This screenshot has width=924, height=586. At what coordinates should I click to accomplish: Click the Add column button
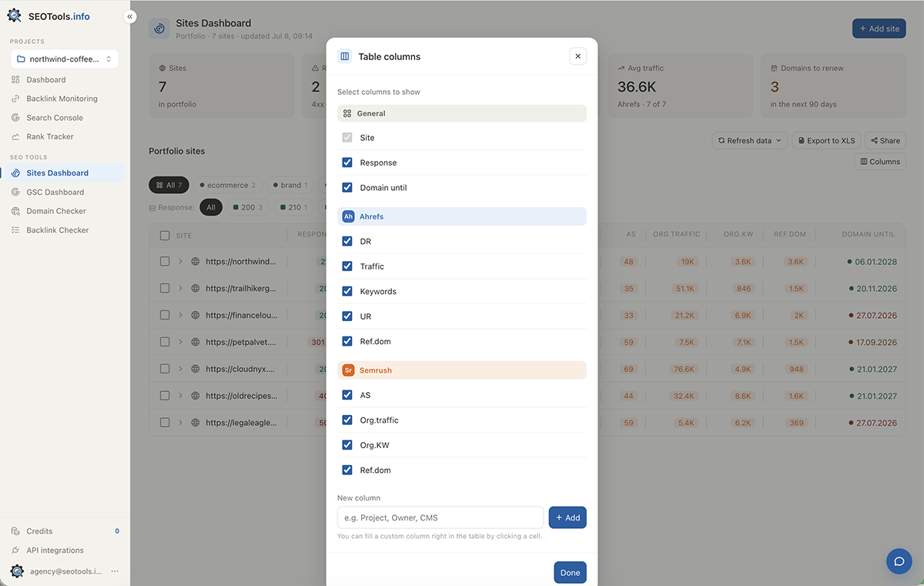coord(567,517)
